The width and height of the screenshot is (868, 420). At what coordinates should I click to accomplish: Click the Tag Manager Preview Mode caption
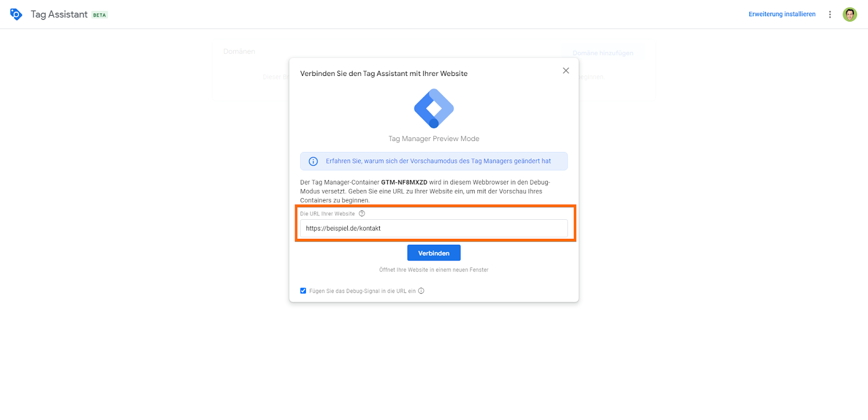(434, 139)
